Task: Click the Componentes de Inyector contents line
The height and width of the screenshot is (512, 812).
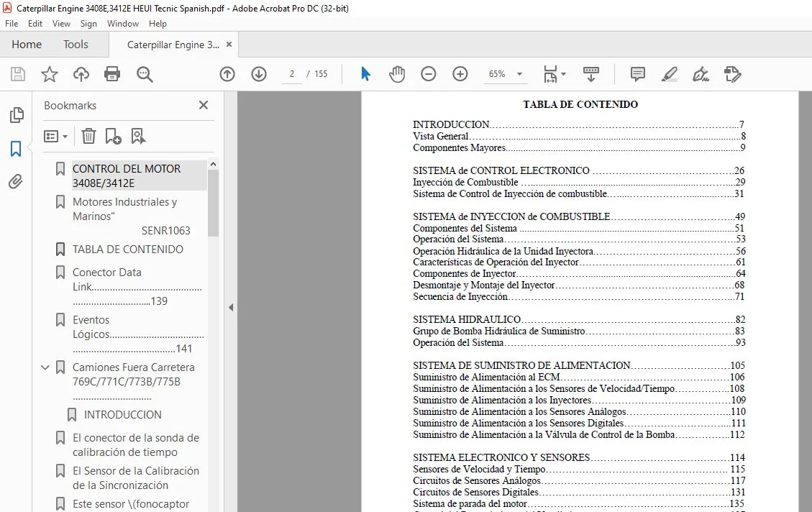Action: (x=579, y=273)
